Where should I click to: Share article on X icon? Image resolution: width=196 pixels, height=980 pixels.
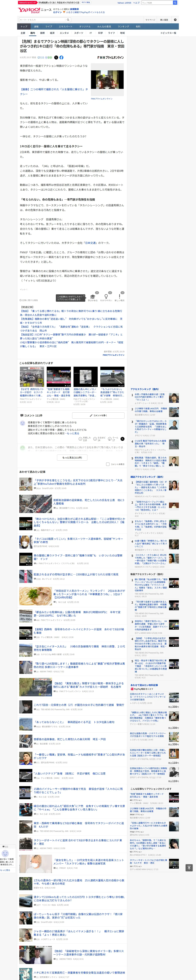[x=56, y=57]
